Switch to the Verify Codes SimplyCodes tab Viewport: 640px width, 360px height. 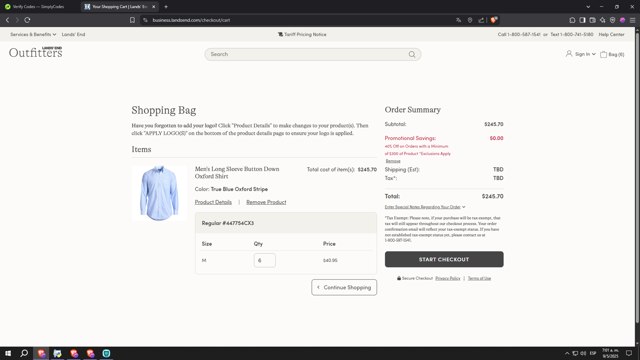tap(39, 7)
